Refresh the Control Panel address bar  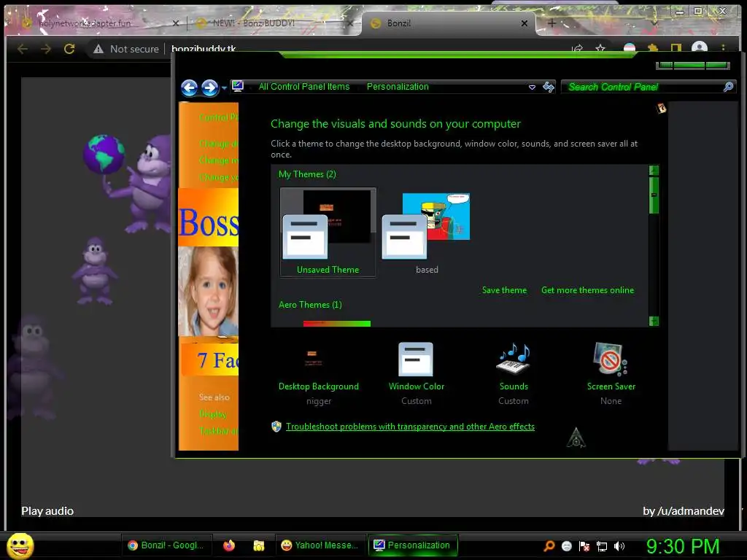coord(549,87)
